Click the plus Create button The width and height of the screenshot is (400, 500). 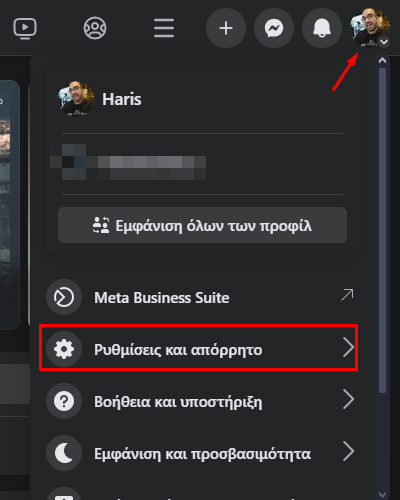[x=226, y=28]
